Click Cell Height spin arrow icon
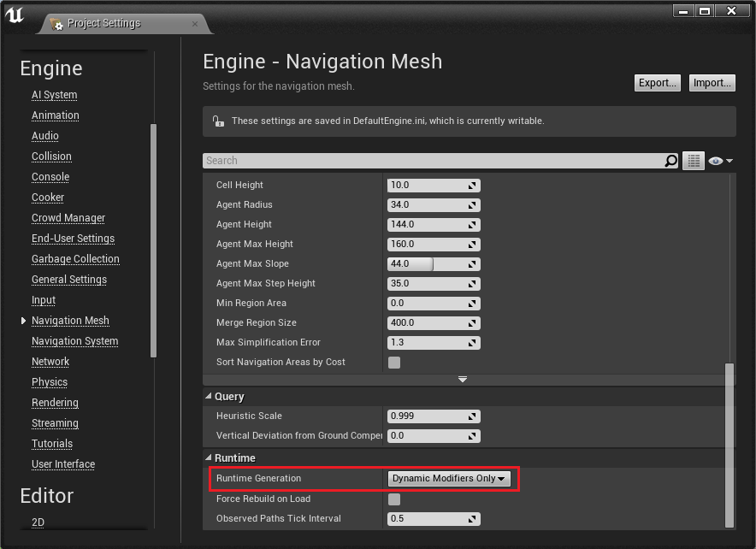Screen dimensions: 756x549 (x=472, y=186)
